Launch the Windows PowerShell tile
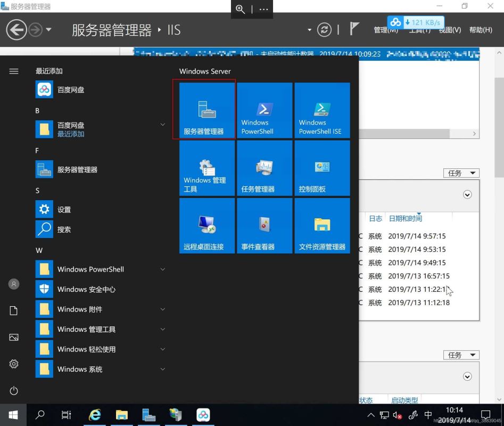Viewport: 504px width, 426px height. pyautogui.click(x=265, y=111)
